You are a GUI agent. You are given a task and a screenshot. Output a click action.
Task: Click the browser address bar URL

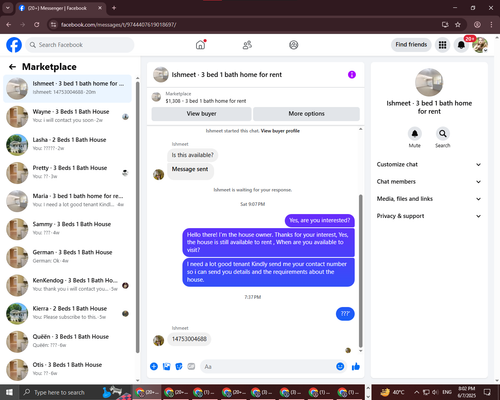point(118,25)
